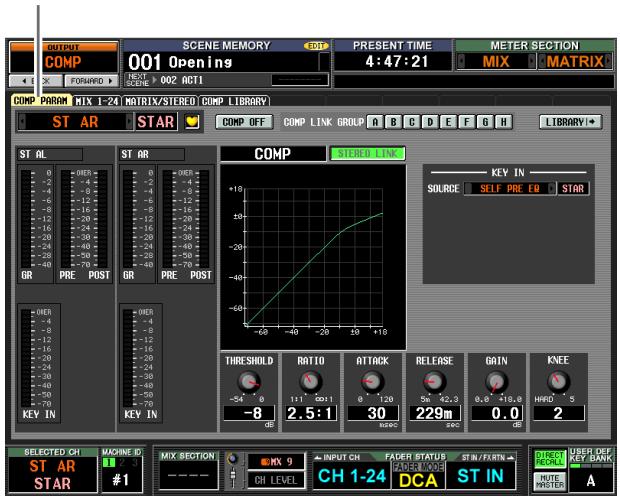Image resolution: width=620 pixels, height=498 pixels.
Task: Click the gain value field 0.0
Action: (496, 413)
